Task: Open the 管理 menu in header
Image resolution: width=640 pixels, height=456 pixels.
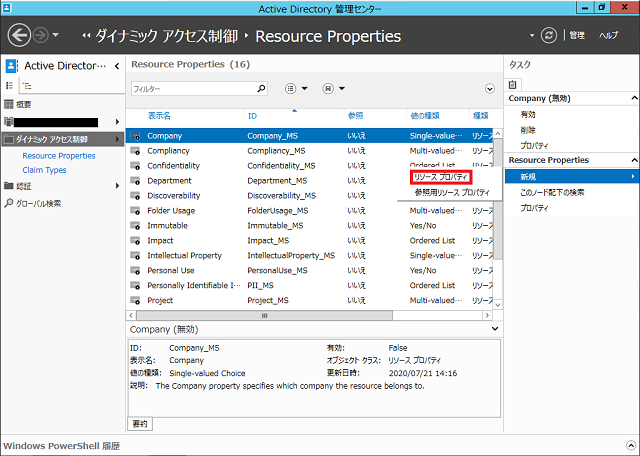Action: coord(577,35)
